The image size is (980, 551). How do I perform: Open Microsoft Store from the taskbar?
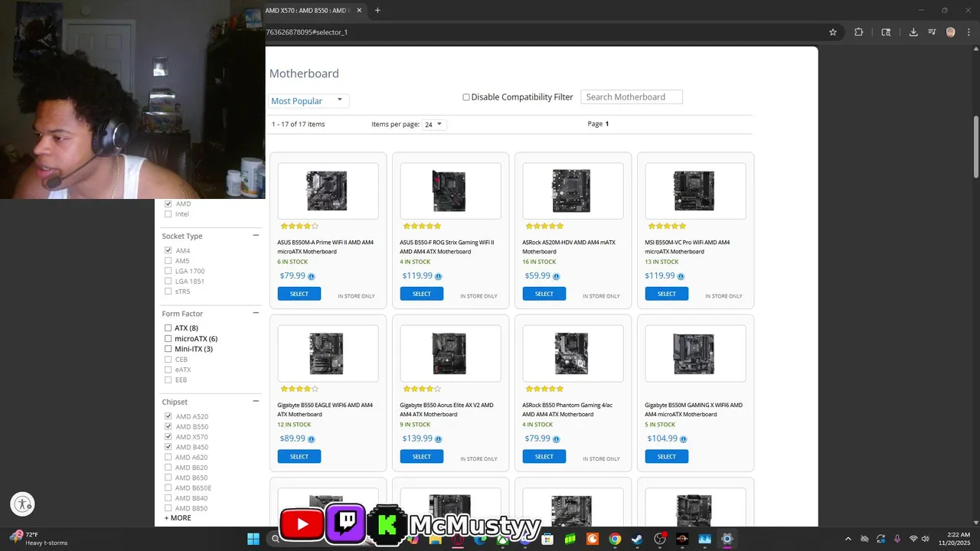pos(547,539)
